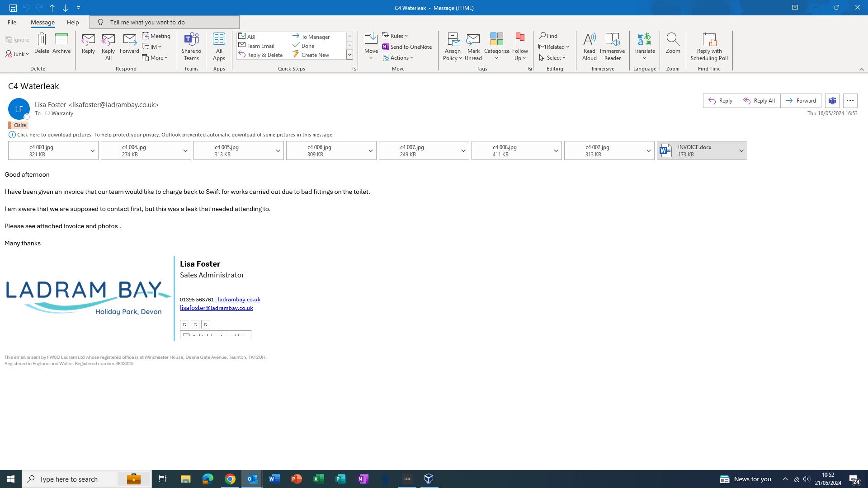This screenshot has width=868, height=488.
Task: Open Immersive Reader
Action: [x=612, y=46]
